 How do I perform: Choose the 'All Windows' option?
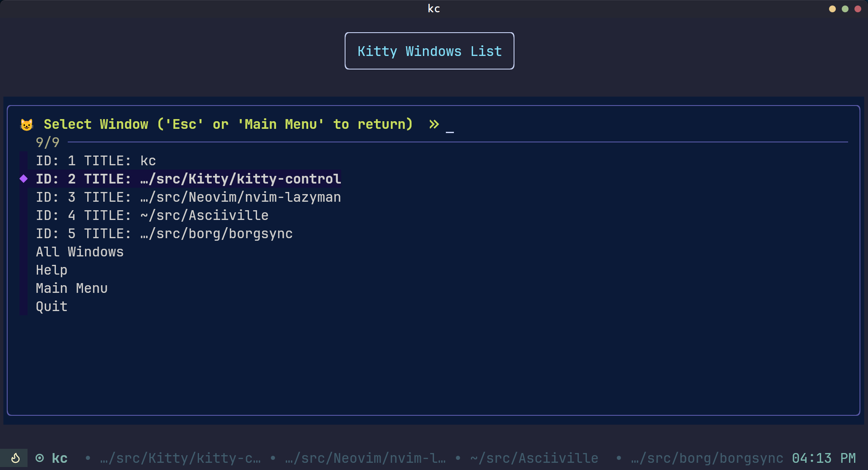point(80,252)
